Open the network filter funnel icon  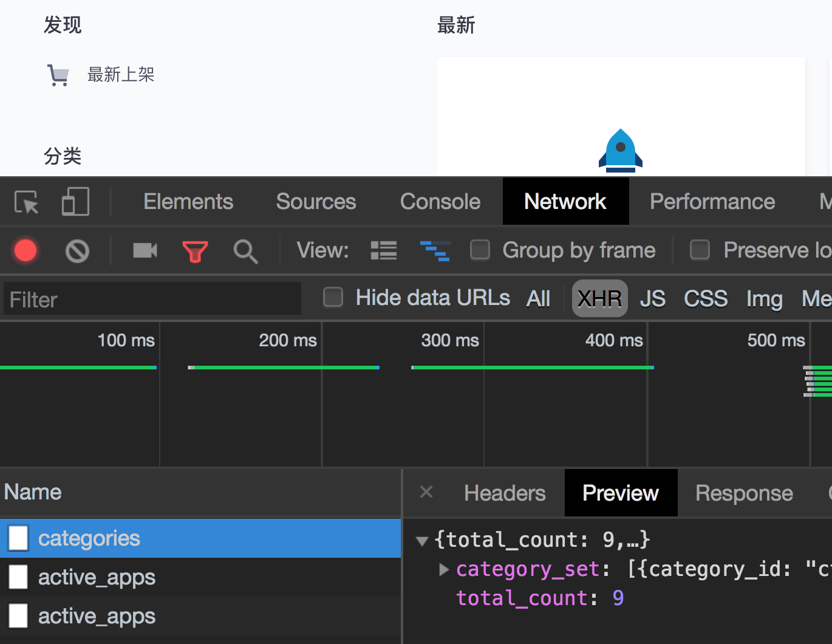[194, 250]
